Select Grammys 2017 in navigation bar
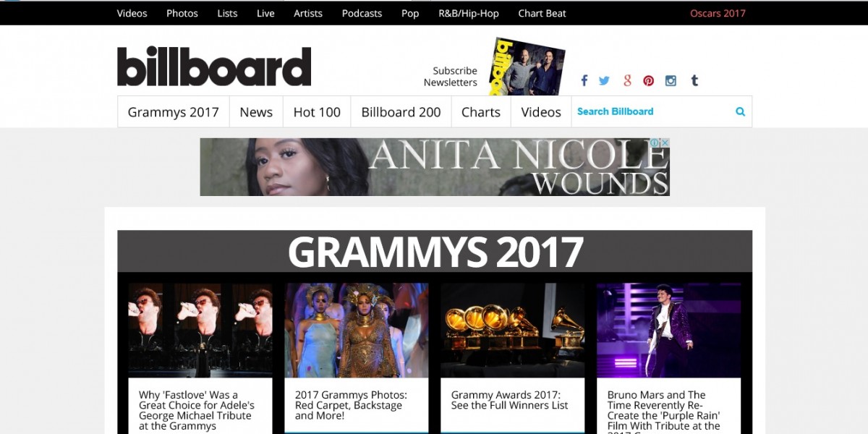 pos(173,112)
